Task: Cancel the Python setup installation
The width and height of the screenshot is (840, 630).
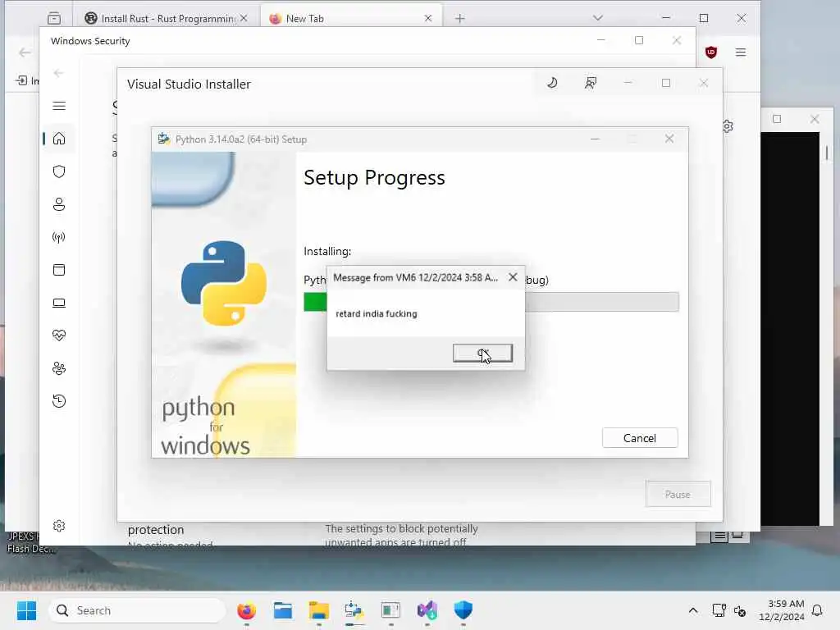Action: point(640,438)
